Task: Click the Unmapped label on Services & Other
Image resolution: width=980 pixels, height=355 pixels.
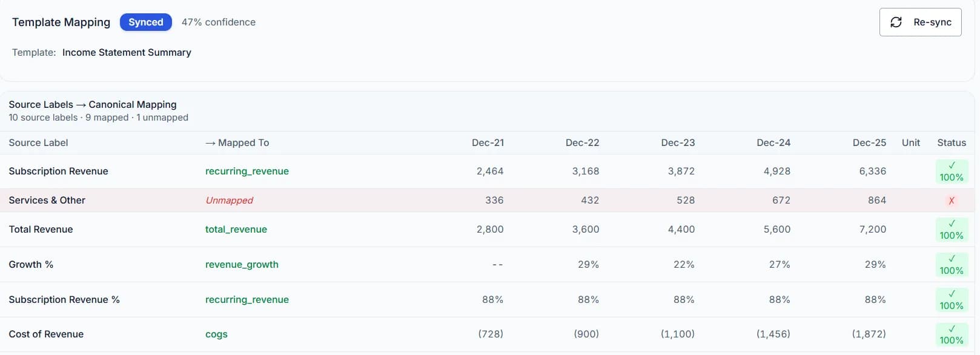Action: [x=229, y=200]
